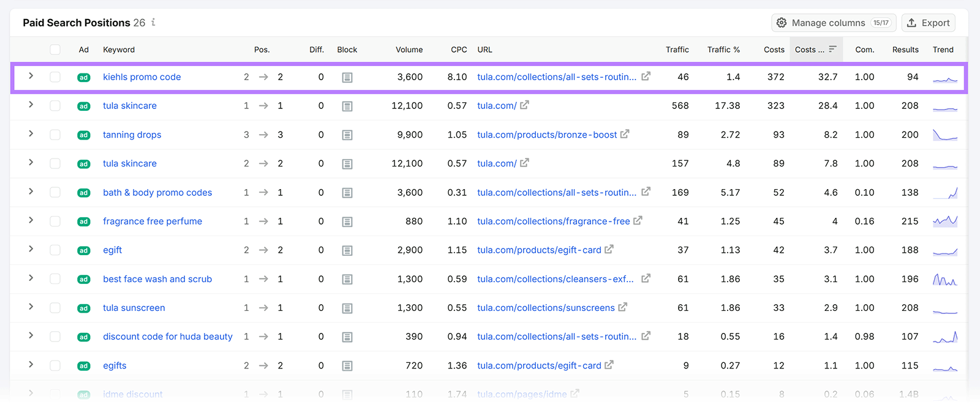The image size is (980, 407).
Task: Check the egift row checkbox
Action: click(x=55, y=250)
